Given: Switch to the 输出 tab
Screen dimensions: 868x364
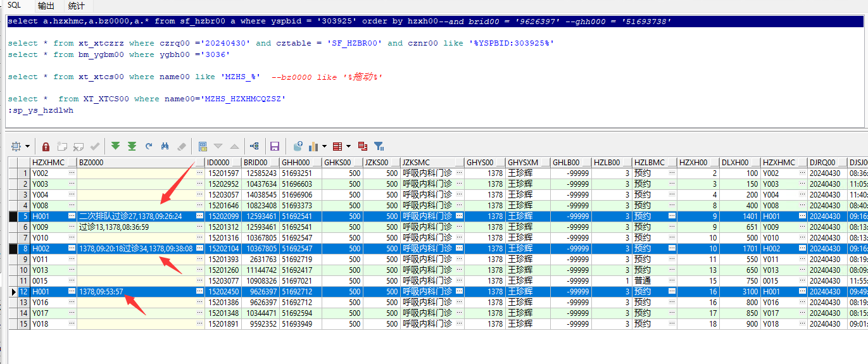Looking at the screenshot, I should pos(46,6).
